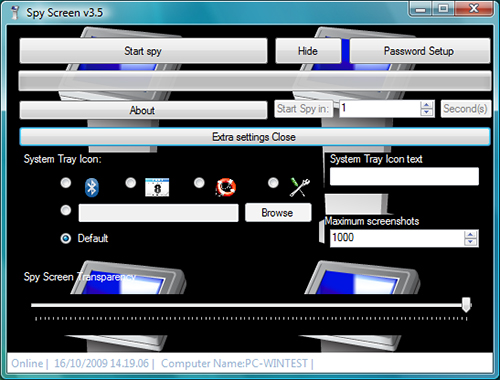Screen dimensions: 500x380
Task: Increase Maximum screenshots value
Action: point(470,234)
